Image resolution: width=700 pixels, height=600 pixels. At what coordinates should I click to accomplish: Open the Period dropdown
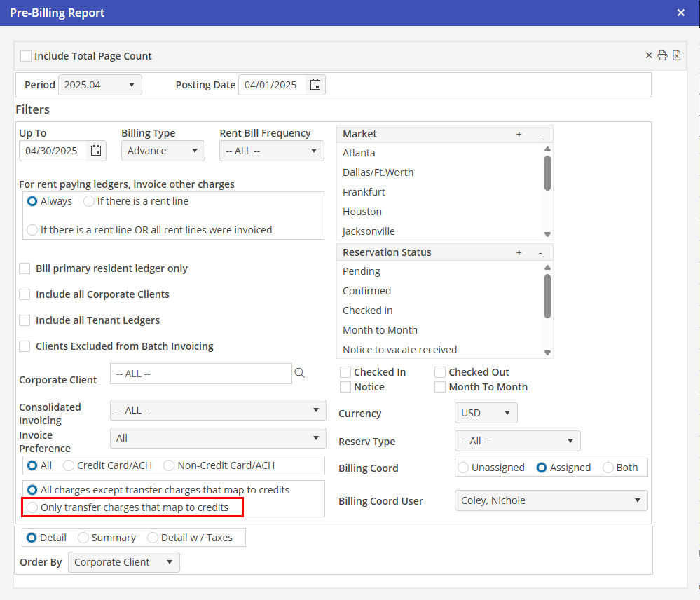(x=100, y=85)
